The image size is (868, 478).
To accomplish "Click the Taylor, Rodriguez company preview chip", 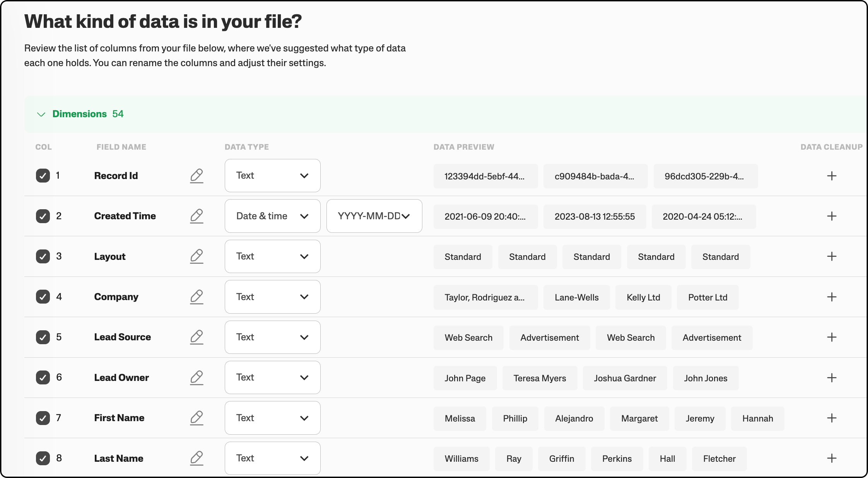I will (x=485, y=297).
